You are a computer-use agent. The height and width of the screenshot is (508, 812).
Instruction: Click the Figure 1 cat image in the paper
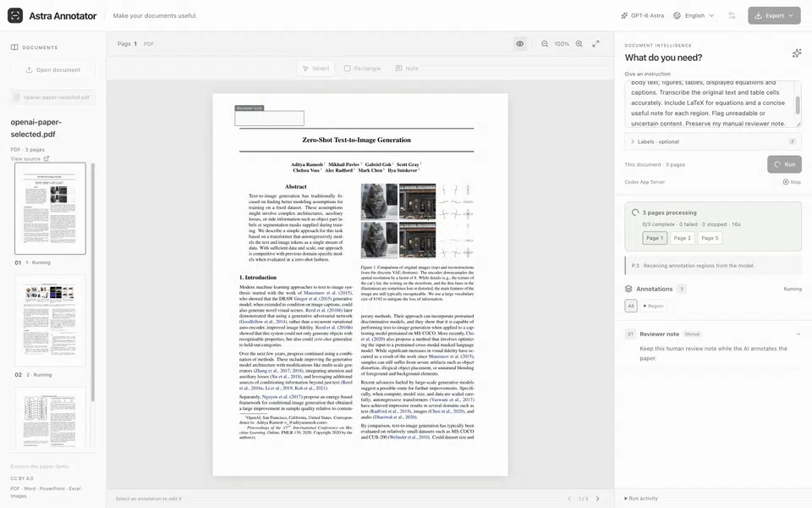(x=379, y=202)
